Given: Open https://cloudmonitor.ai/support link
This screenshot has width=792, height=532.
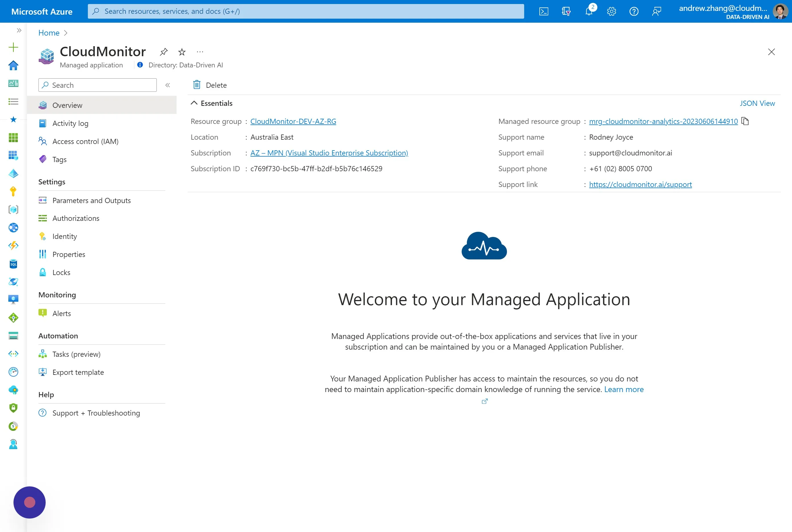Looking at the screenshot, I should point(640,184).
